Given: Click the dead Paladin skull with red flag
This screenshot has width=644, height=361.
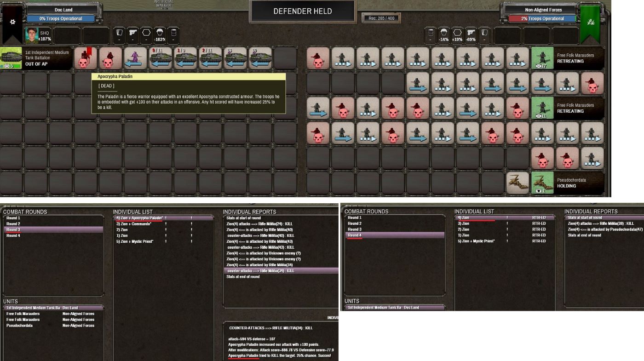Looking at the screenshot, I should click(x=86, y=58).
